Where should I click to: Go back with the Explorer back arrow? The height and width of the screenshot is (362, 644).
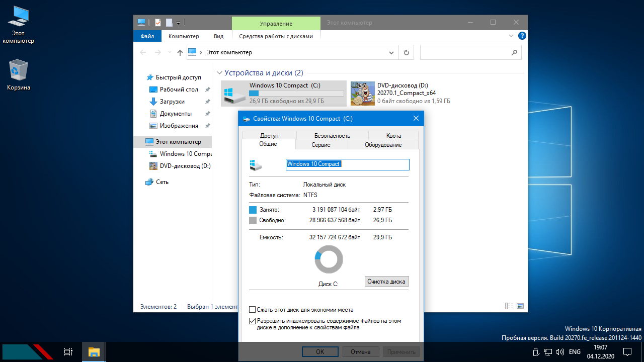tap(143, 52)
